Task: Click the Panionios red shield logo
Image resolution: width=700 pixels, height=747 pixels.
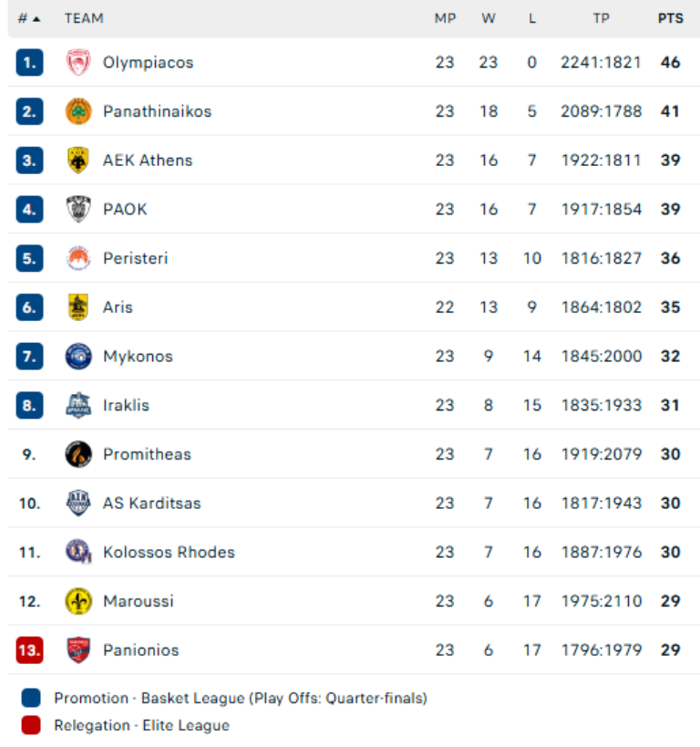Action: point(78,650)
